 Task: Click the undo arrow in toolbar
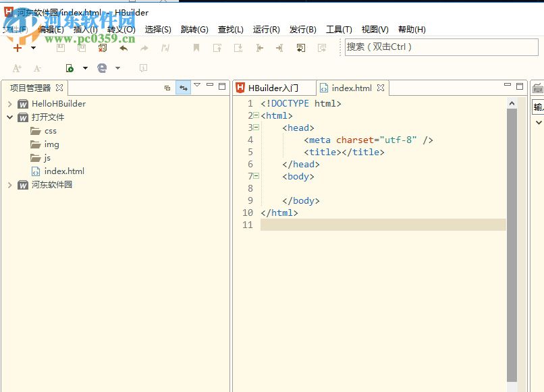coord(124,48)
